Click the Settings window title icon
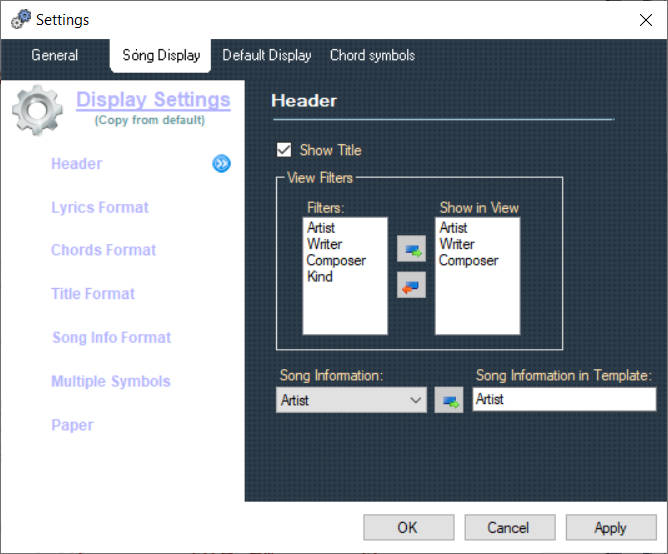This screenshot has width=668, height=554. point(19,19)
